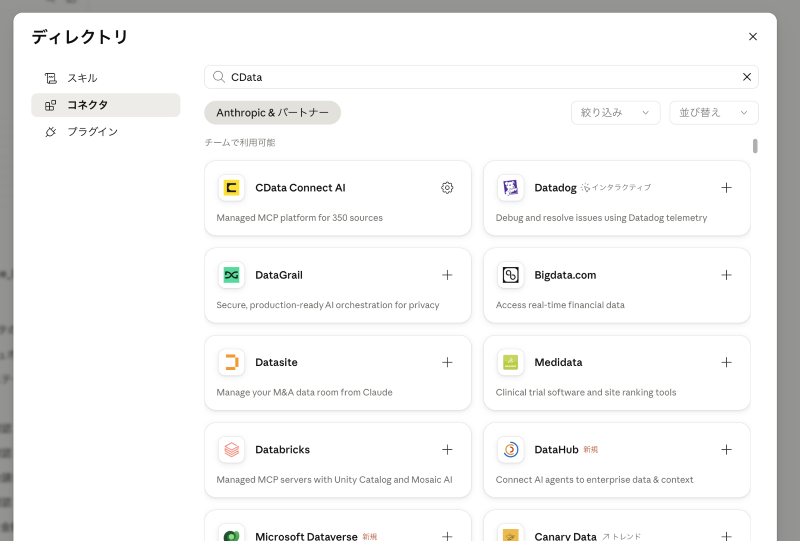Toggle the Anthropic & パートナー filter chip

272,113
